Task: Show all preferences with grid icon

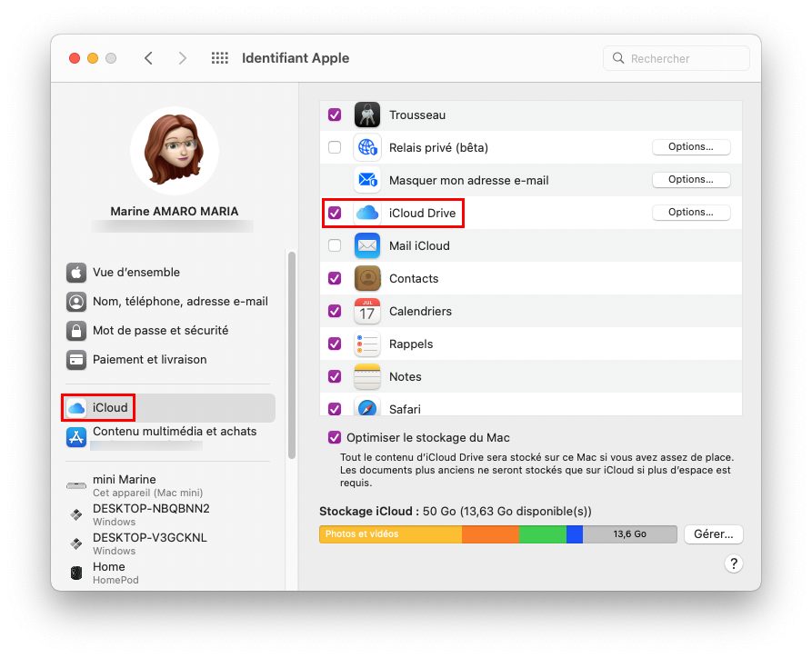Action: (220, 58)
